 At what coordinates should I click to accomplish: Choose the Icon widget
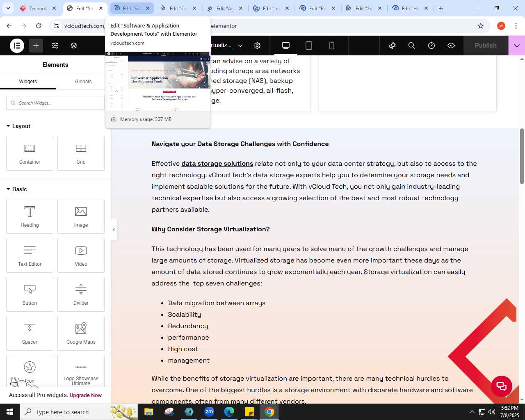tap(30, 371)
